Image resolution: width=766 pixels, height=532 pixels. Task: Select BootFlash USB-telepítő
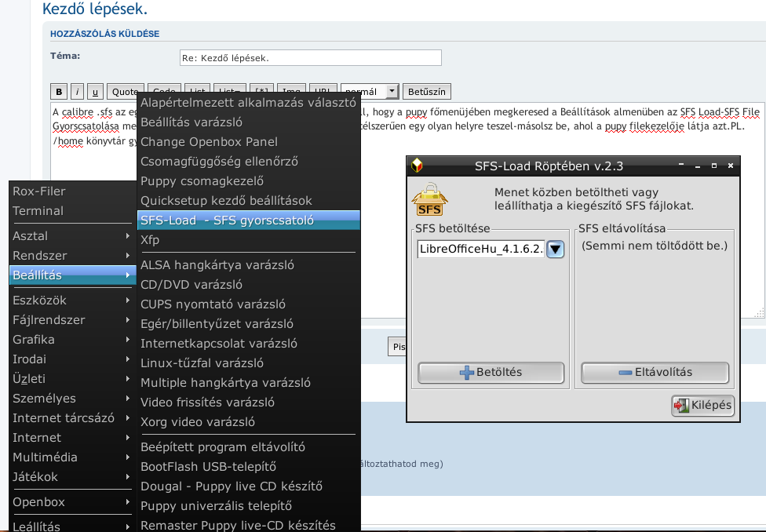point(249,467)
